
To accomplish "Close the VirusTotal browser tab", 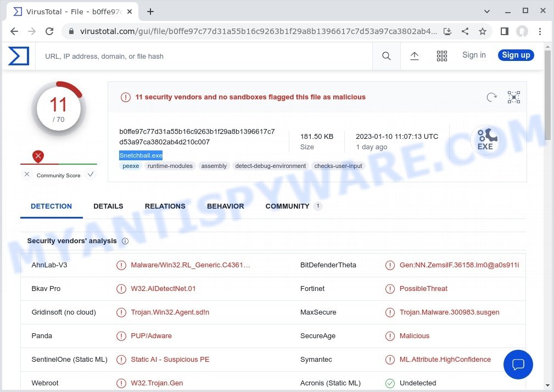I will (x=130, y=12).
